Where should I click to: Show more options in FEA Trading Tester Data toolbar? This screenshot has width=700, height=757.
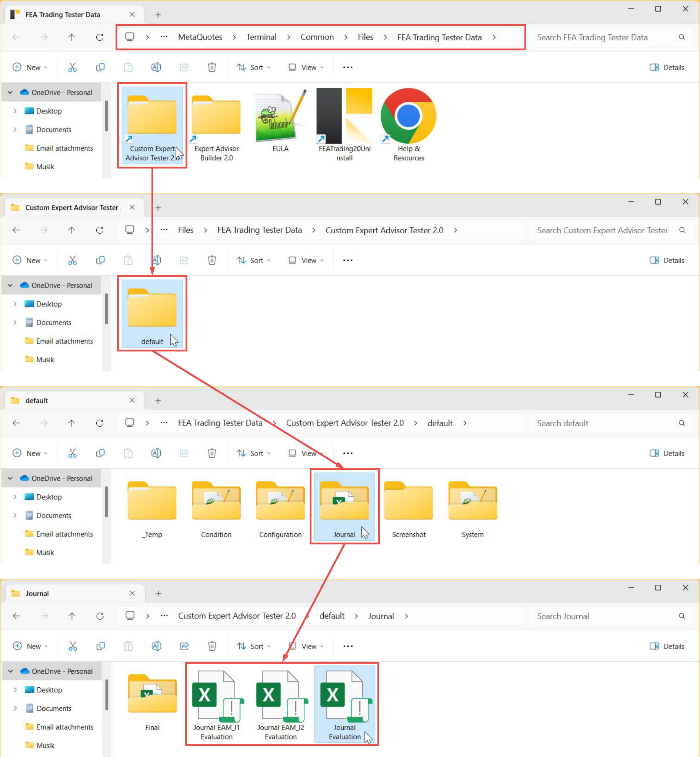[348, 67]
